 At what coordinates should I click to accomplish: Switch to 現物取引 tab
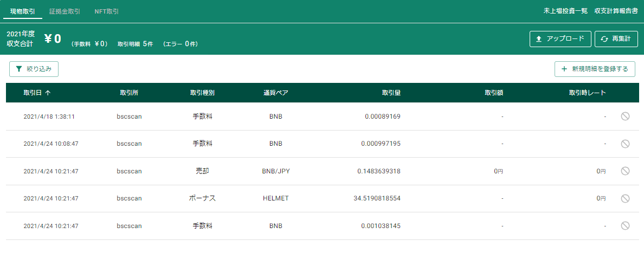(23, 11)
